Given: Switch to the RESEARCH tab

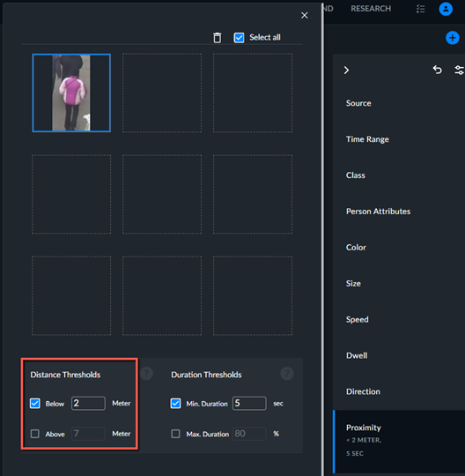Looking at the screenshot, I should click(x=371, y=9).
